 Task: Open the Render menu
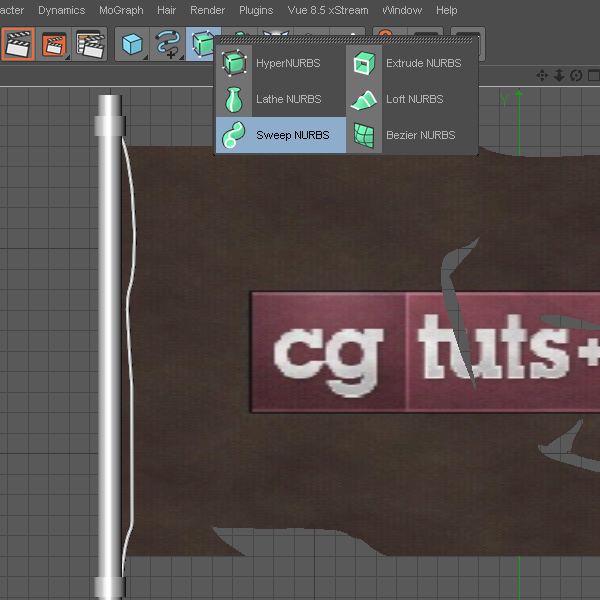(207, 10)
